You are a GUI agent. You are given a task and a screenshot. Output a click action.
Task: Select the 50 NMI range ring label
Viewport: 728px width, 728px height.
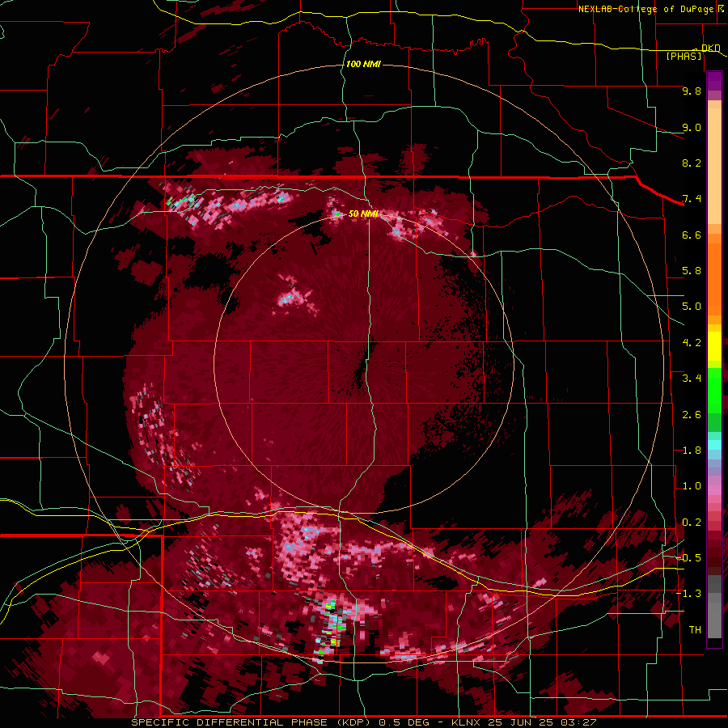pyautogui.click(x=363, y=214)
